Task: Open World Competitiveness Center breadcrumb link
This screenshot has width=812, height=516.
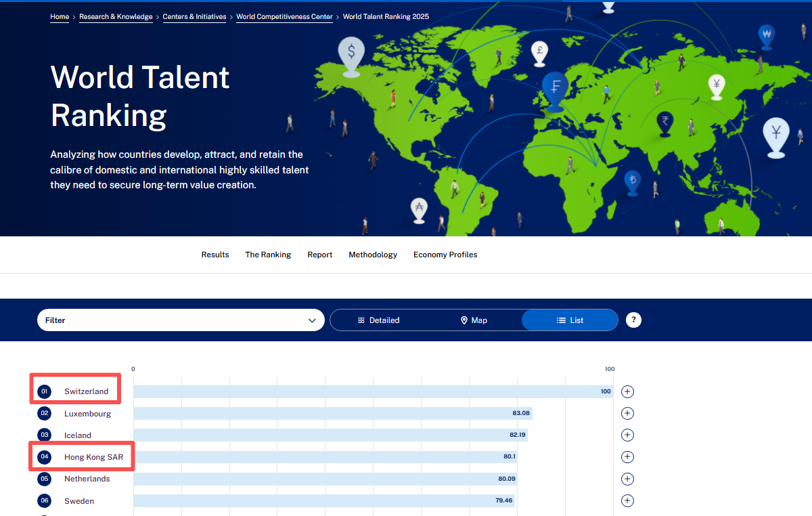Action: pos(284,17)
